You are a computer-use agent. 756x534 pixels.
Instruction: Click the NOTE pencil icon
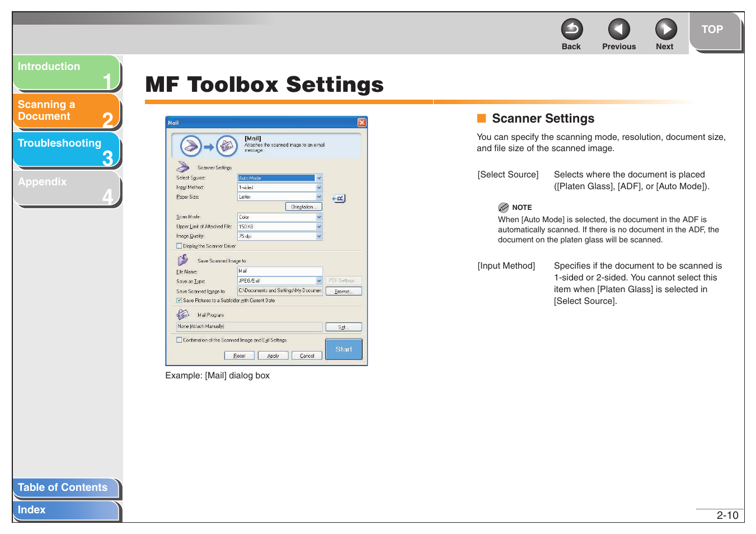[504, 207]
